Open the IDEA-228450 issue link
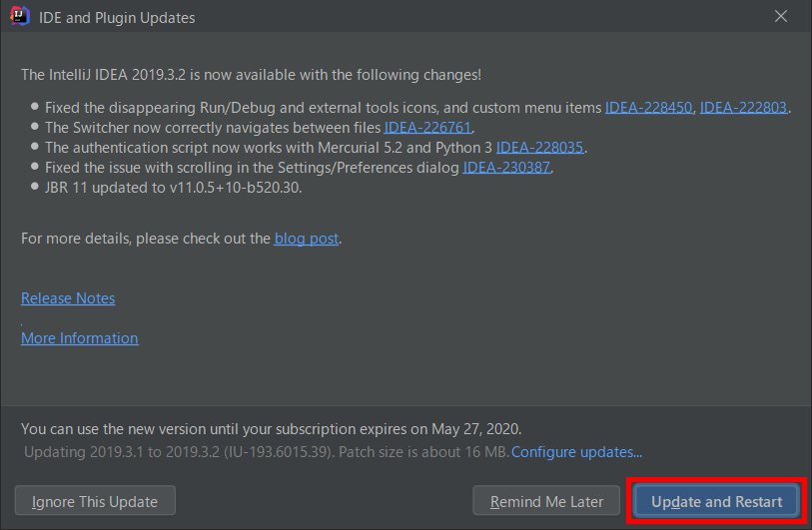The image size is (812, 530). 648,108
